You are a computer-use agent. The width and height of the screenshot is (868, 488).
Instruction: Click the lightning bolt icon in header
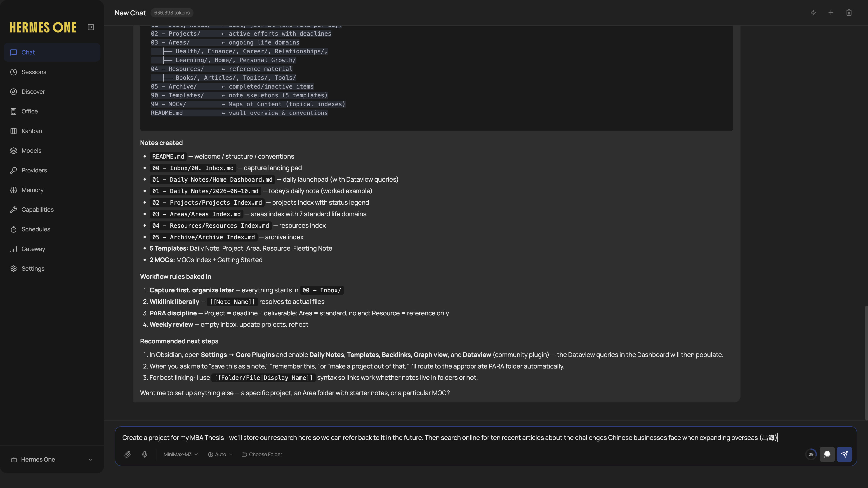coord(813,13)
